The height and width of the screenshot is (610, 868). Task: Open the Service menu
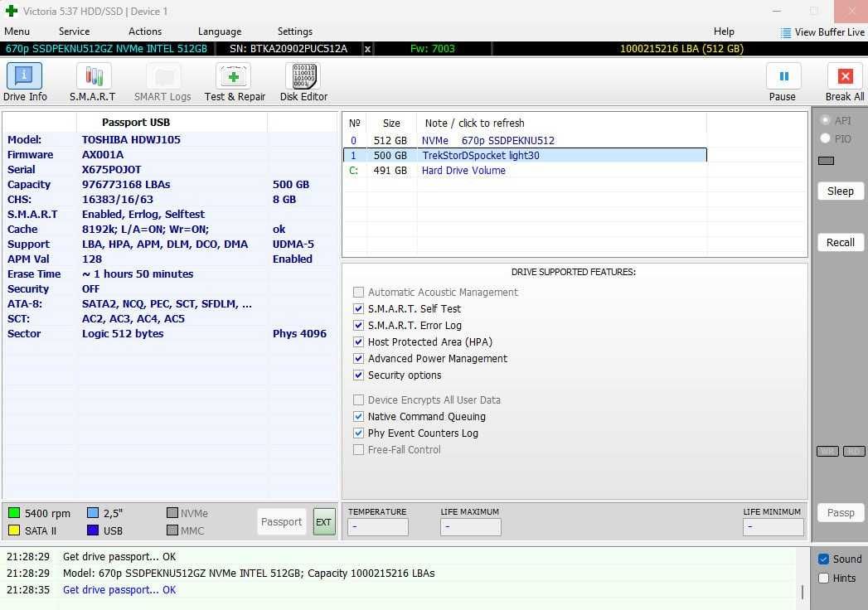(74, 31)
